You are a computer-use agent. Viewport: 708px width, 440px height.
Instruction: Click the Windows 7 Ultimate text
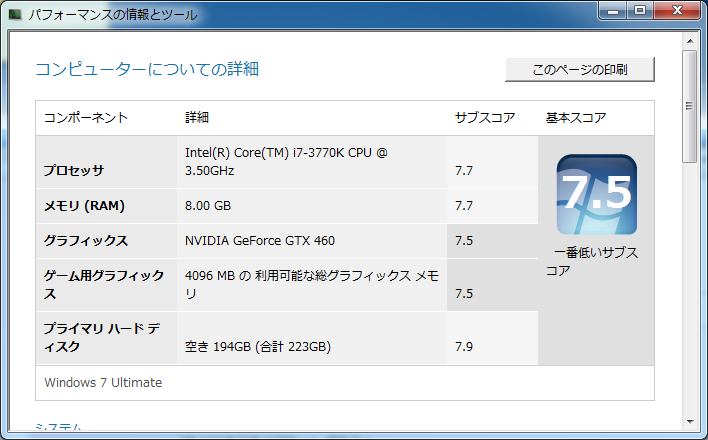pyautogui.click(x=103, y=383)
